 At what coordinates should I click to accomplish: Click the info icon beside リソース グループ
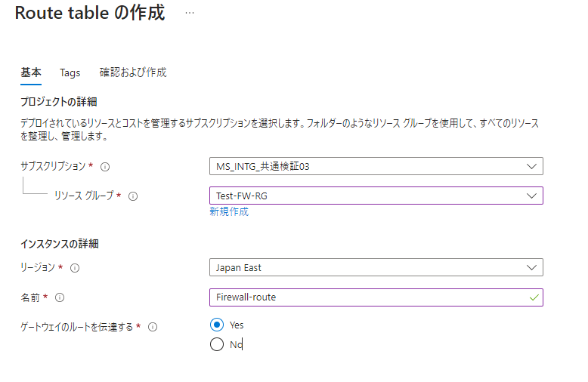133,196
